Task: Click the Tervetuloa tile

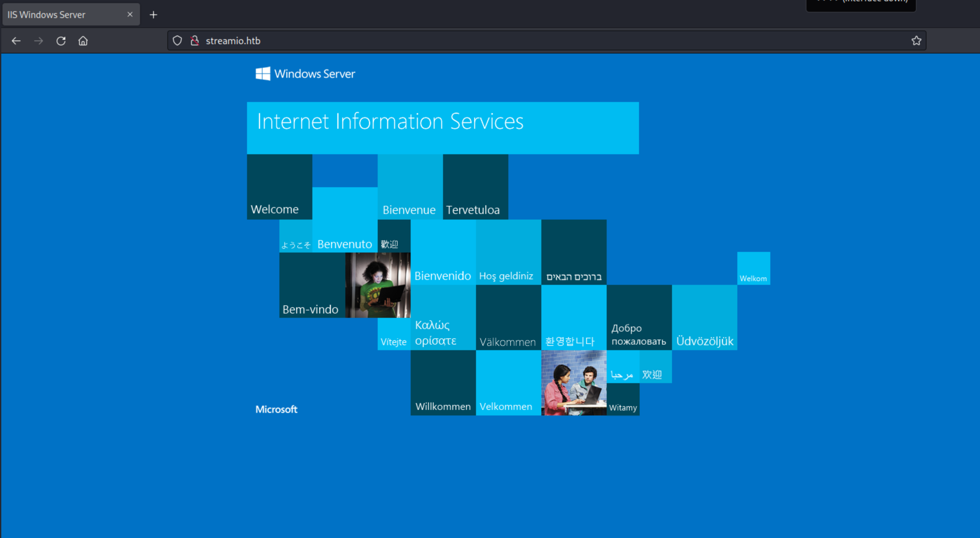Action: 476,187
